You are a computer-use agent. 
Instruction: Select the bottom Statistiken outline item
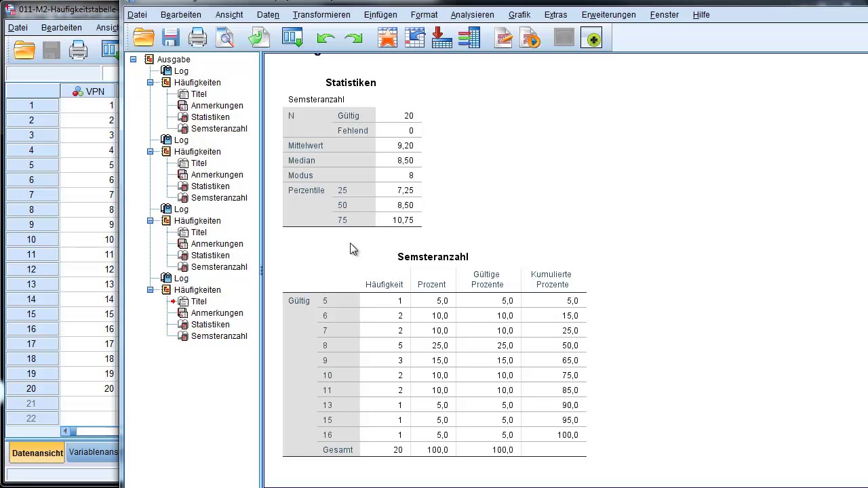[x=210, y=325]
